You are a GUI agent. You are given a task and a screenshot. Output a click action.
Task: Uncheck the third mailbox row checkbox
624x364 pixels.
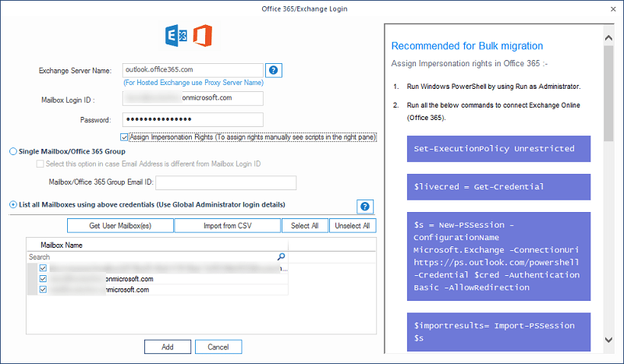click(43, 290)
